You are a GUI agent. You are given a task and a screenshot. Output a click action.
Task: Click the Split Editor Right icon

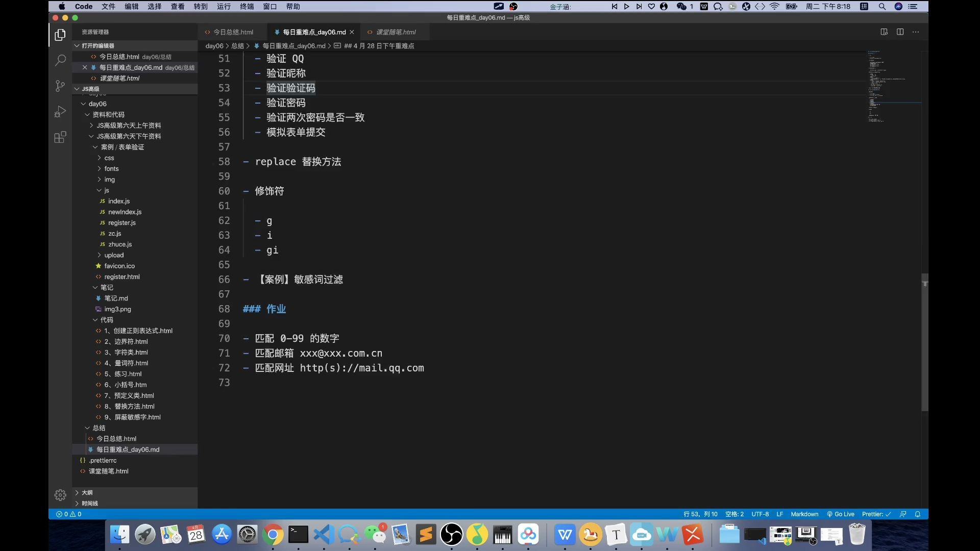pyautogui.click(x=900, y=32)
